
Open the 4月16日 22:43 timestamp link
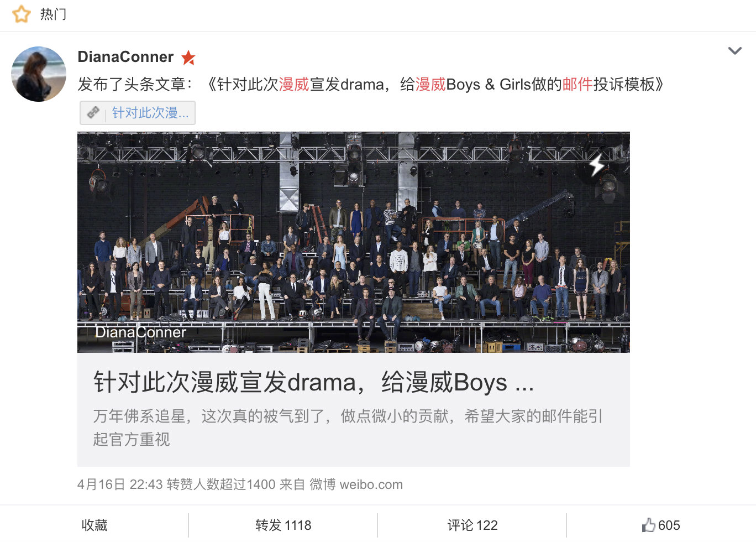(120, 484)
